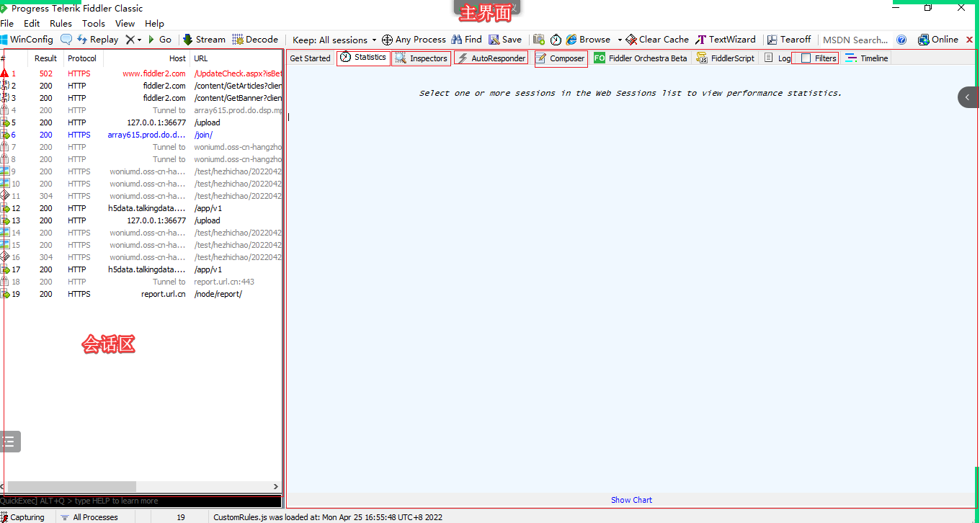
Task: Close the toolbar with red X
Action: click(x=969, y=40)
